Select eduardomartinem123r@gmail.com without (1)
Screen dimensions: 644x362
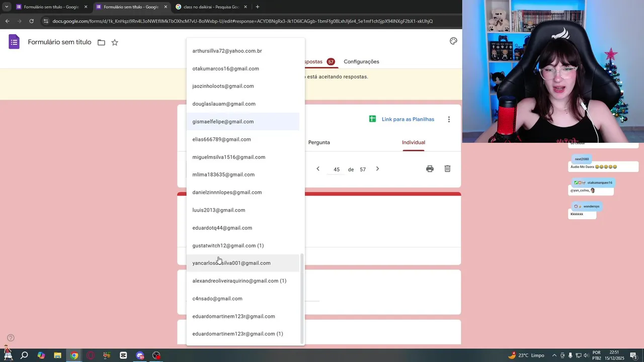[x=243, y=316]
